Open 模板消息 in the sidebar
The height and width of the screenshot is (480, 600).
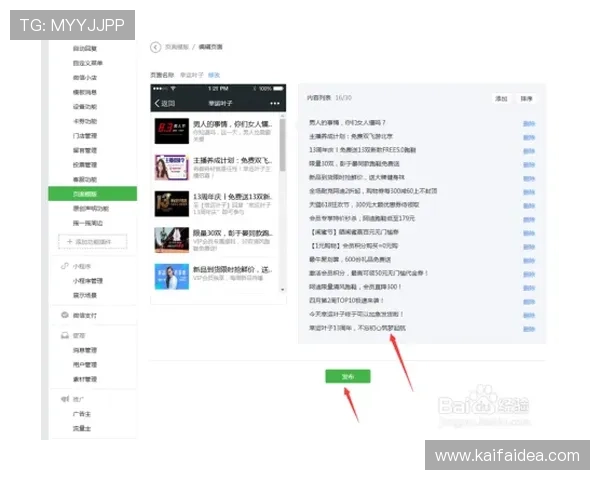85,92
